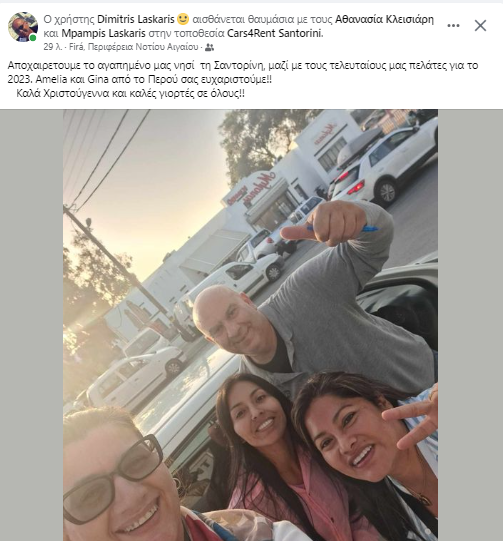
Task: Click the smiley feeling emoji
Action: click(183, 19)
